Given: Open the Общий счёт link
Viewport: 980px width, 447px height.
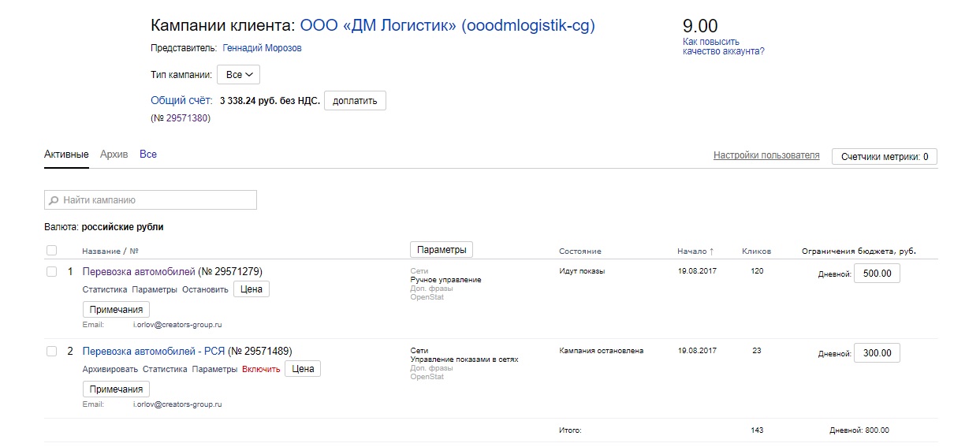Looking at the screenshot, I should 181,100.
